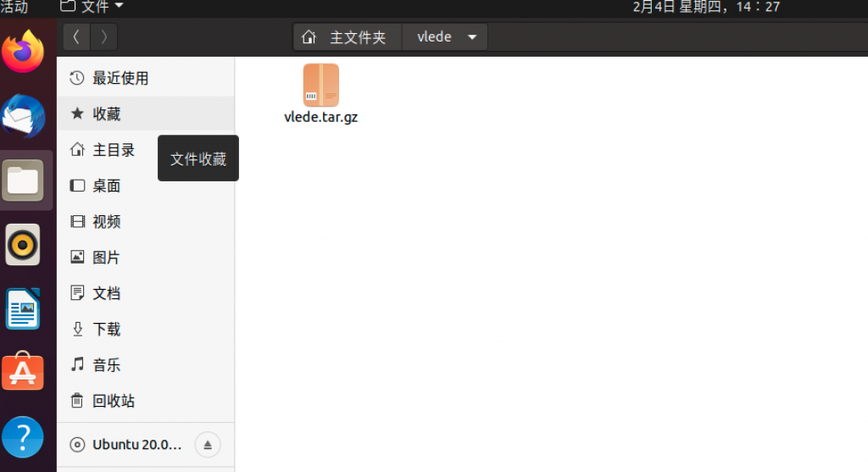Open 收藏 starred files
This screenshot has width=868, height=472.
146,114
